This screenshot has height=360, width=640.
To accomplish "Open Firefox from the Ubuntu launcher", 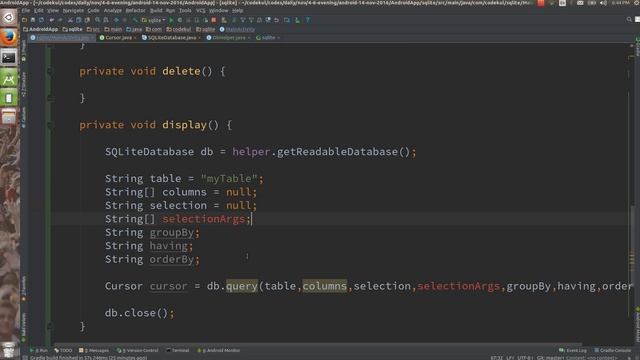I will [x=9, y=38].
